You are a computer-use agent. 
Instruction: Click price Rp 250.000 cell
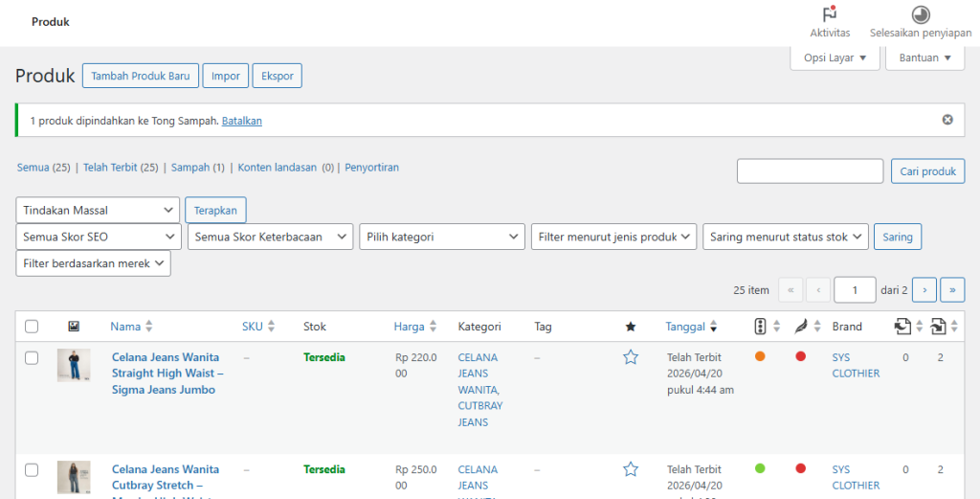(x=416, y=477)
